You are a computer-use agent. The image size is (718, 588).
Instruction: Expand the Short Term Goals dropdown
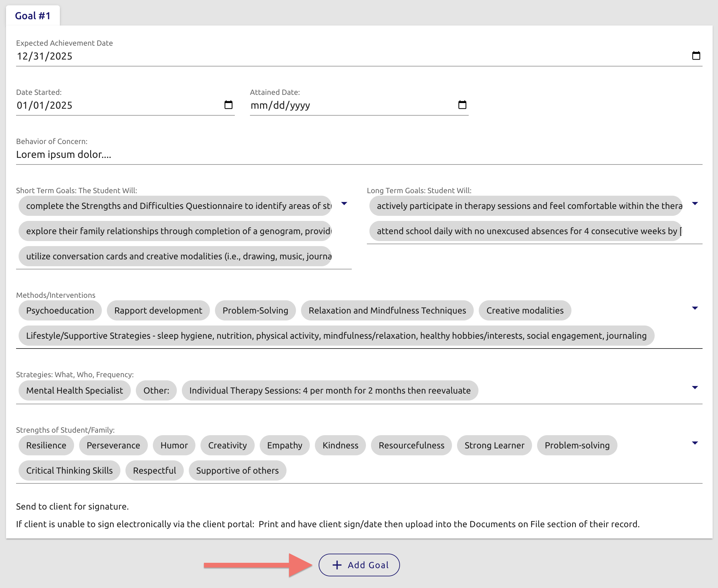(344, 204)
